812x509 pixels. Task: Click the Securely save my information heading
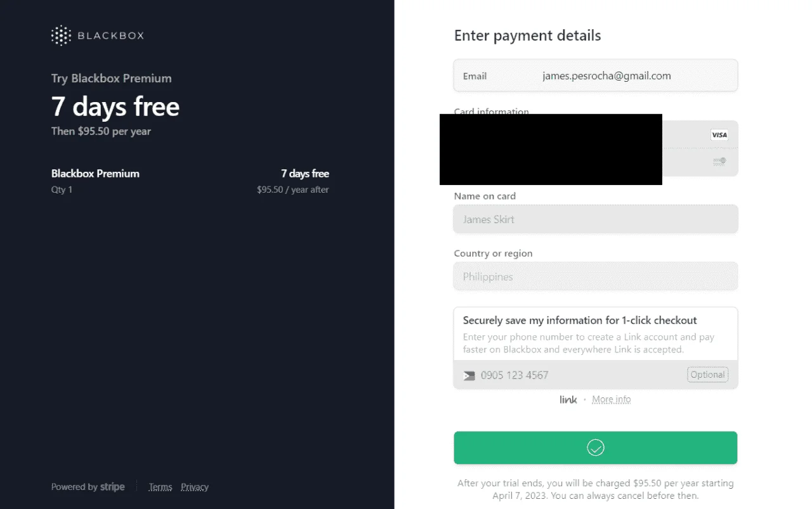[x=580, y=320]
